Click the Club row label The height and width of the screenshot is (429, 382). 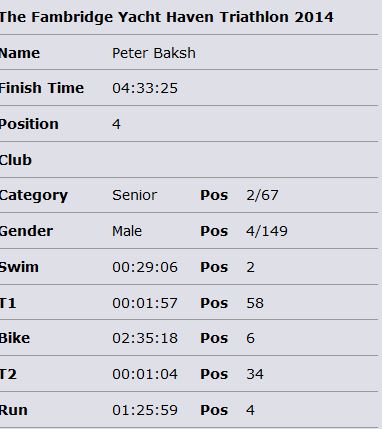pos(16,160)
